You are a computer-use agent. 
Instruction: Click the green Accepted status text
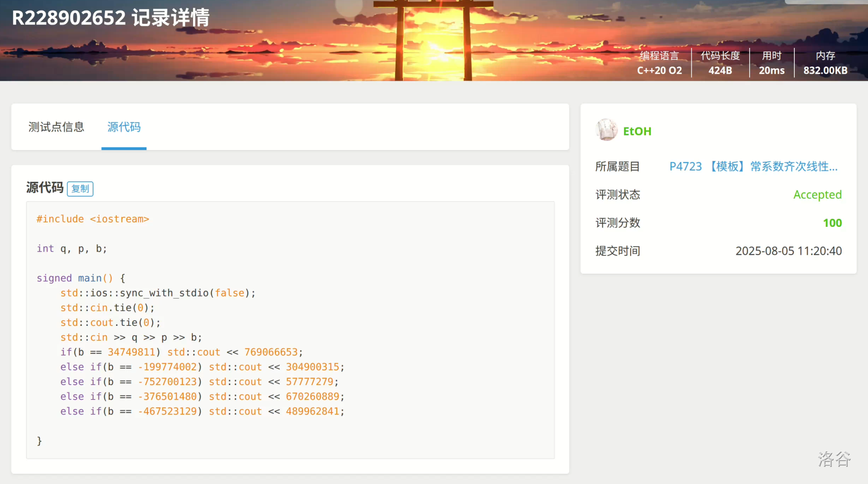(817, 194)
